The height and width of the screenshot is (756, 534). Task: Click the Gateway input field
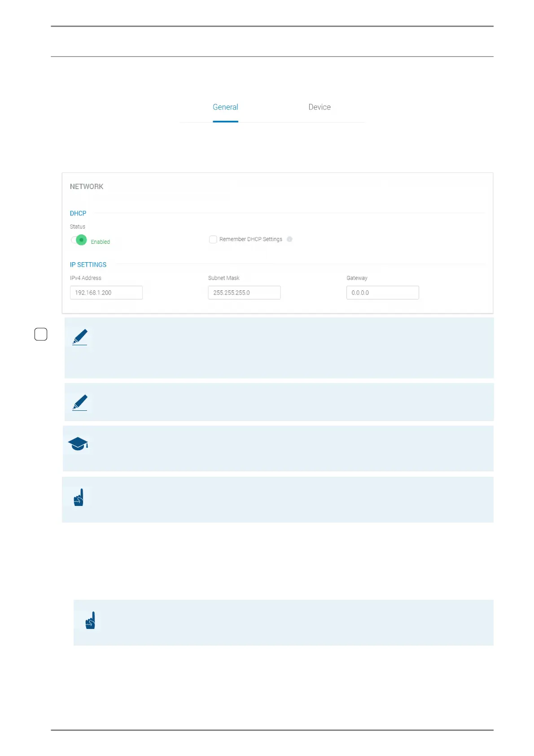coord(383,293)
